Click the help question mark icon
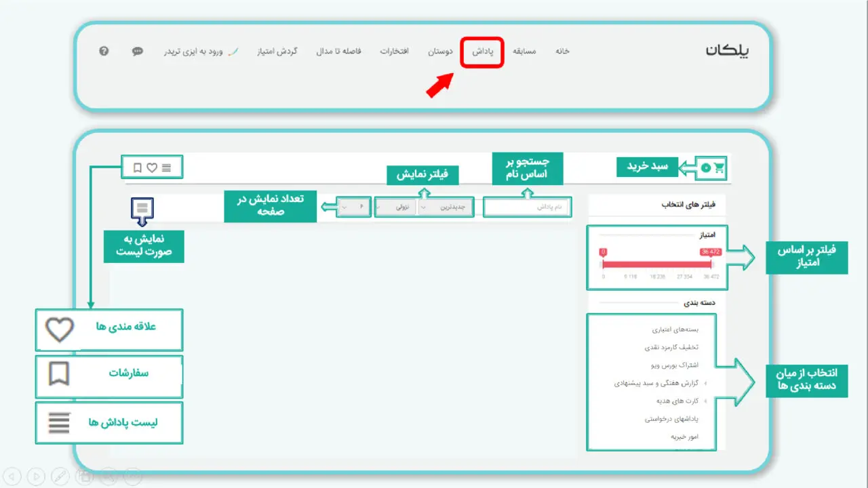868x488 pixels. [104, 51]
